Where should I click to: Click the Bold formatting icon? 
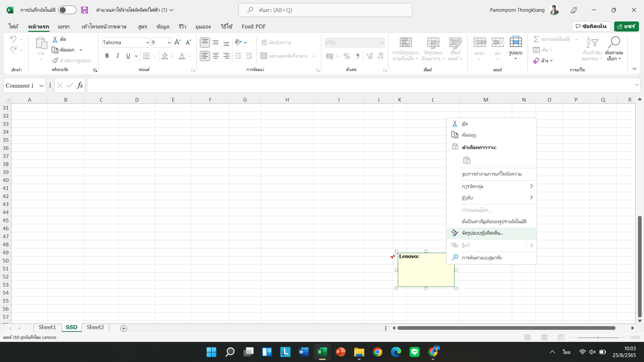(x=107, y=56)
